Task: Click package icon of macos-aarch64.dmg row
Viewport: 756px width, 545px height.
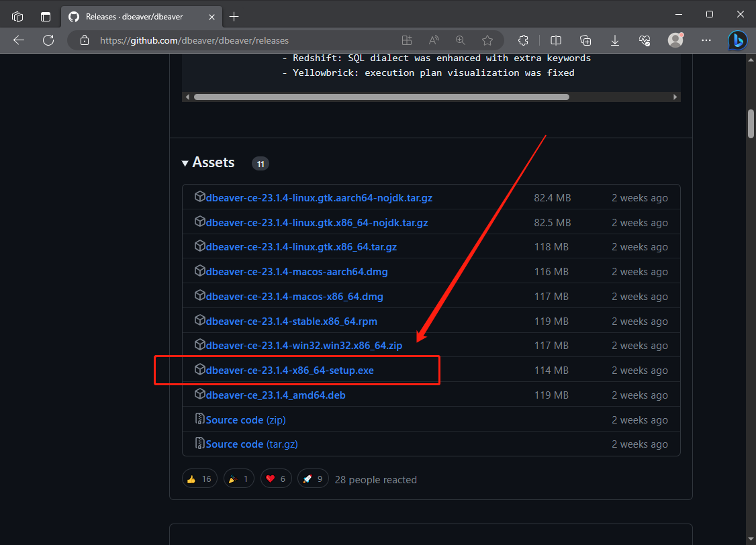Action: pyautogui.click(x=199, y=270)
